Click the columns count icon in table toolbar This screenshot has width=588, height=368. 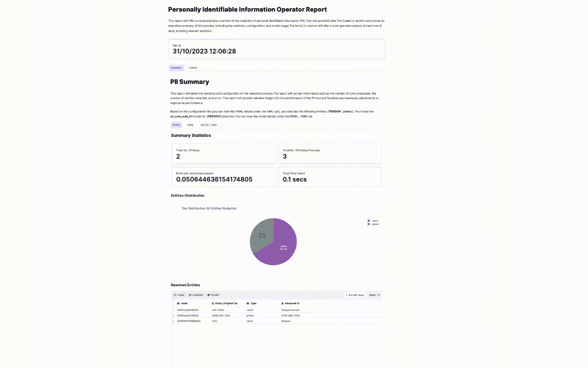click(190, 295)
